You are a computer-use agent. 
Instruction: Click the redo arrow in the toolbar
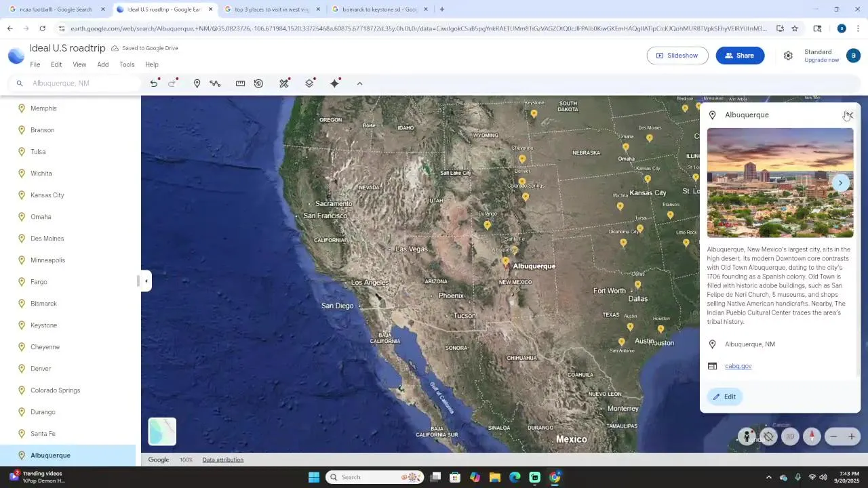click(172, 83)
